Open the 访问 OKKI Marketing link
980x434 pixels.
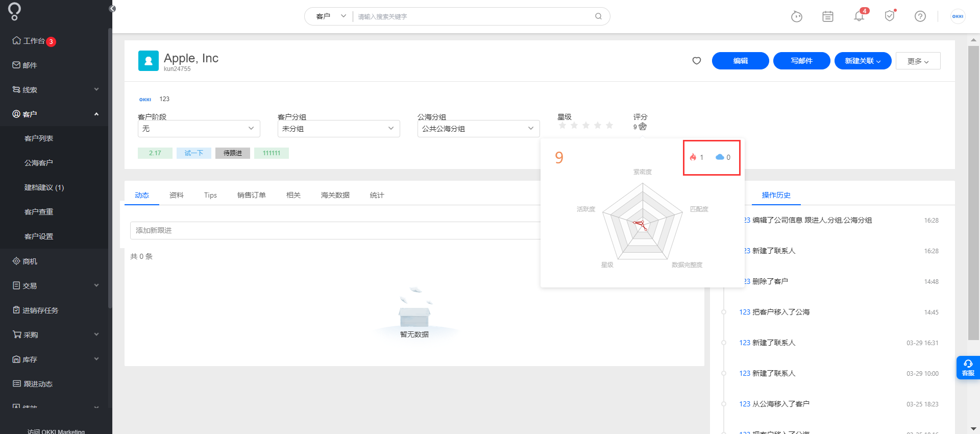(56, 431)
